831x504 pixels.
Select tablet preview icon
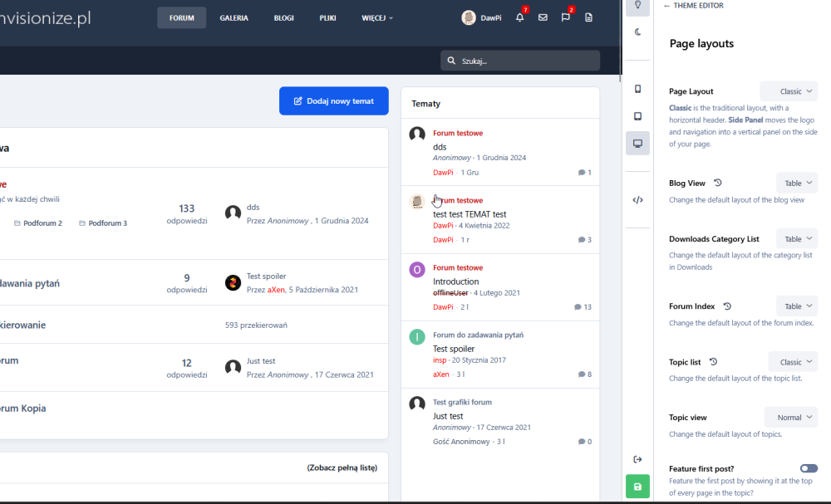point(637,116)
